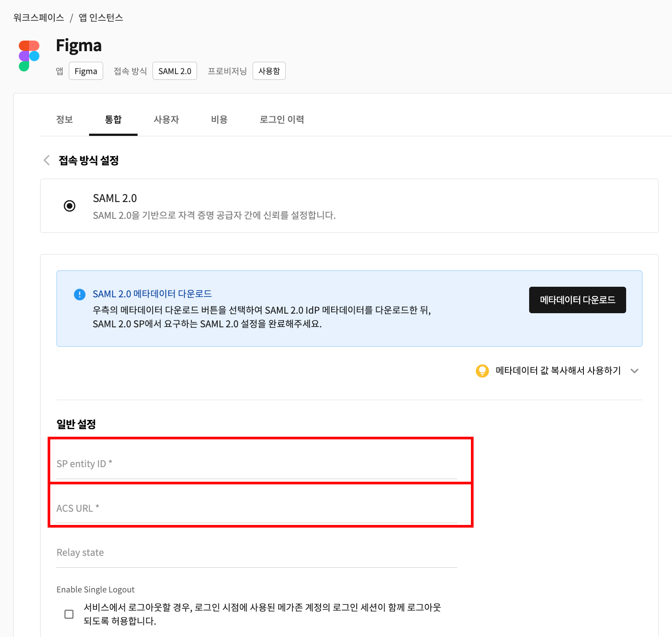Focus the SP entity ID input field
The image size is (672, 637).
pos(257,464)
